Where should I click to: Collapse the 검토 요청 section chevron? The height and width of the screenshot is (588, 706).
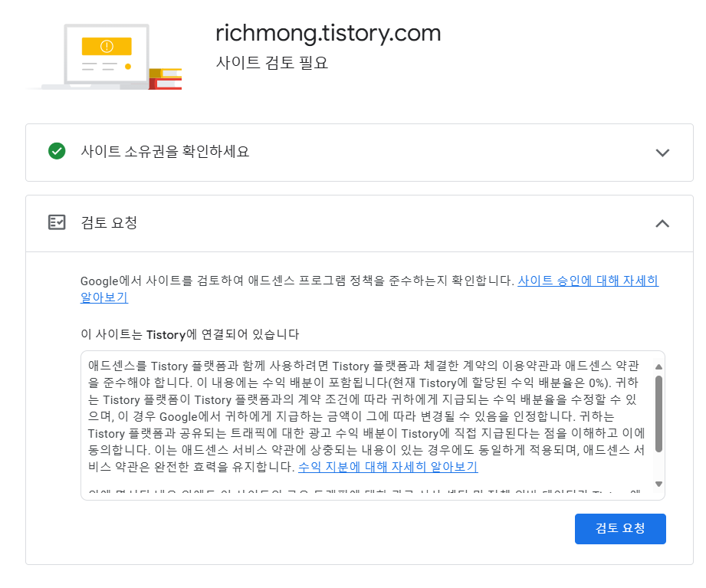662,223
